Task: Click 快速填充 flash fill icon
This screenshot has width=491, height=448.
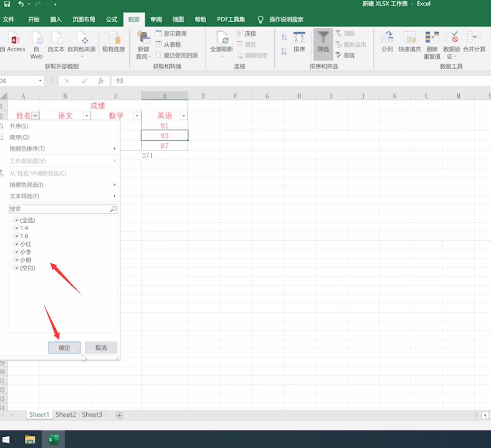Action: tap(410, 38)
